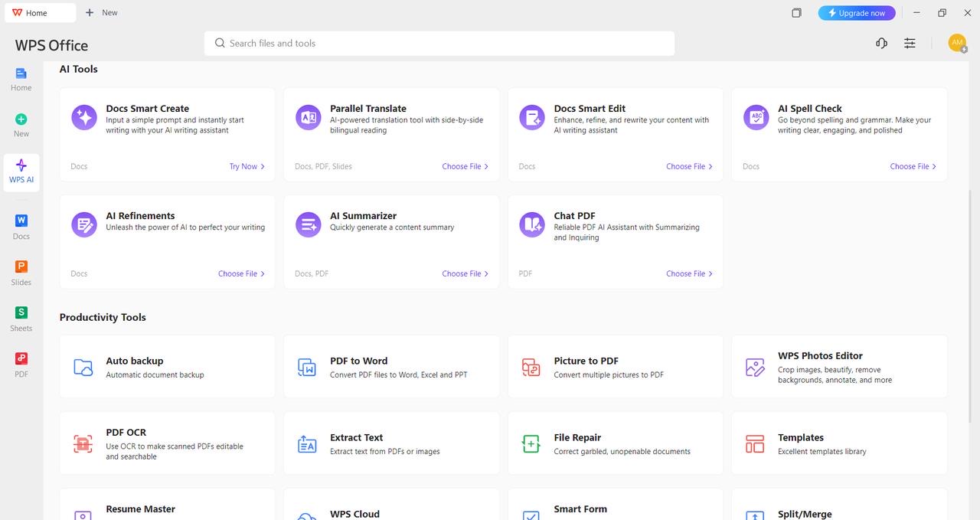Click the Upgrade now button
Image resolution: width=980 pixels, height=520 pixels.
point(857,12)
